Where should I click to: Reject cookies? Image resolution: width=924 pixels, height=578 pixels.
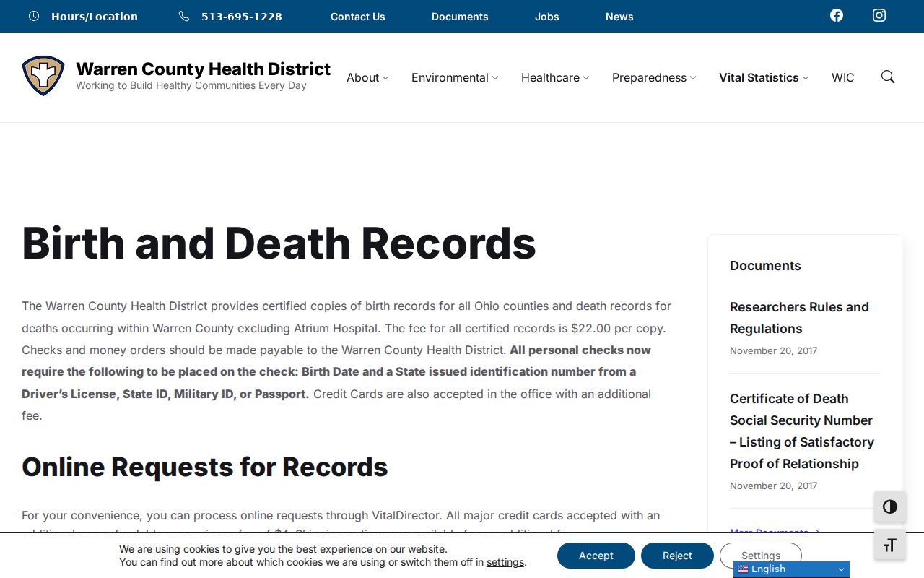pyautogui.click(x=677, y=556)
